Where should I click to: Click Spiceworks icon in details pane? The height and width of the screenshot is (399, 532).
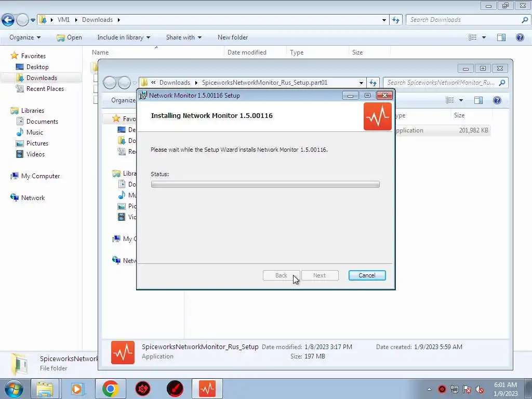coord(123,352)
